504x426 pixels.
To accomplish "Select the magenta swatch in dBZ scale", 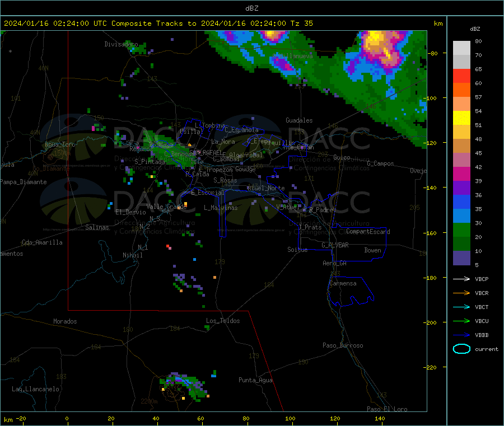I will (x=461, y=174).
